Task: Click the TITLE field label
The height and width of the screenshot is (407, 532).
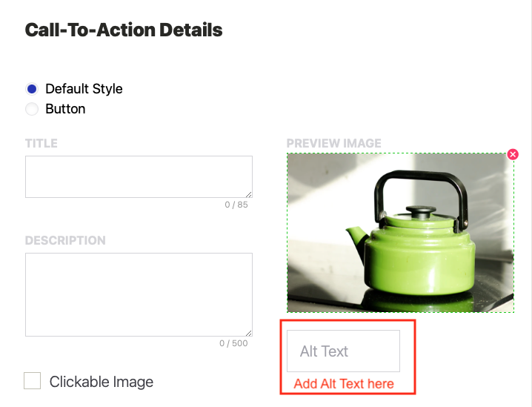Action: (x=41, y=143)
